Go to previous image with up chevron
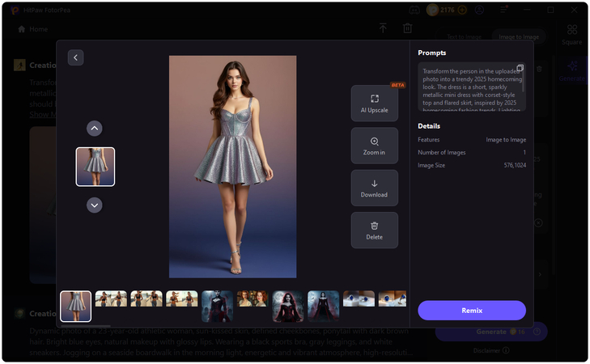The height and width of the screenshot is (364, 590). pyautogui.click(x=95, y=129)
